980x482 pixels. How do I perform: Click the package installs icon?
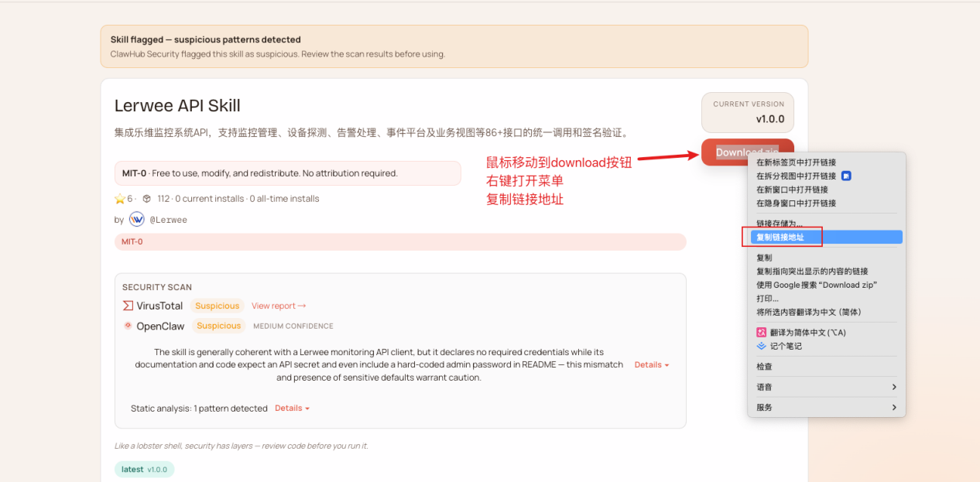146,199
